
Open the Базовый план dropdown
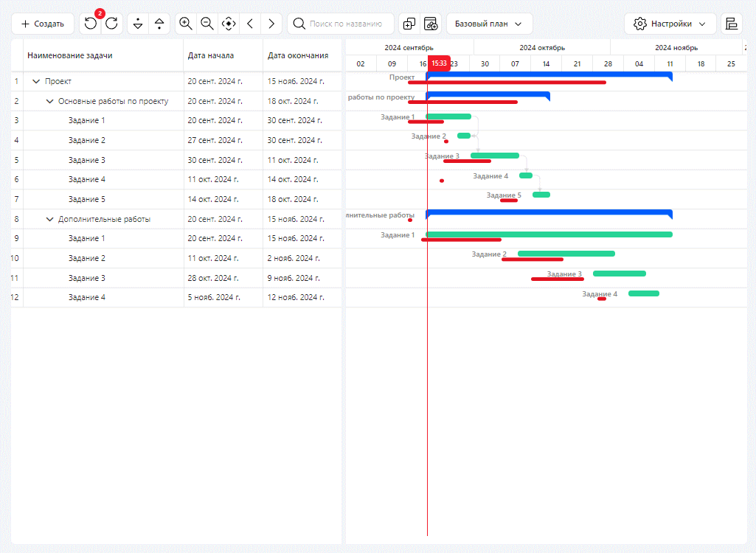tap(490, 24)
